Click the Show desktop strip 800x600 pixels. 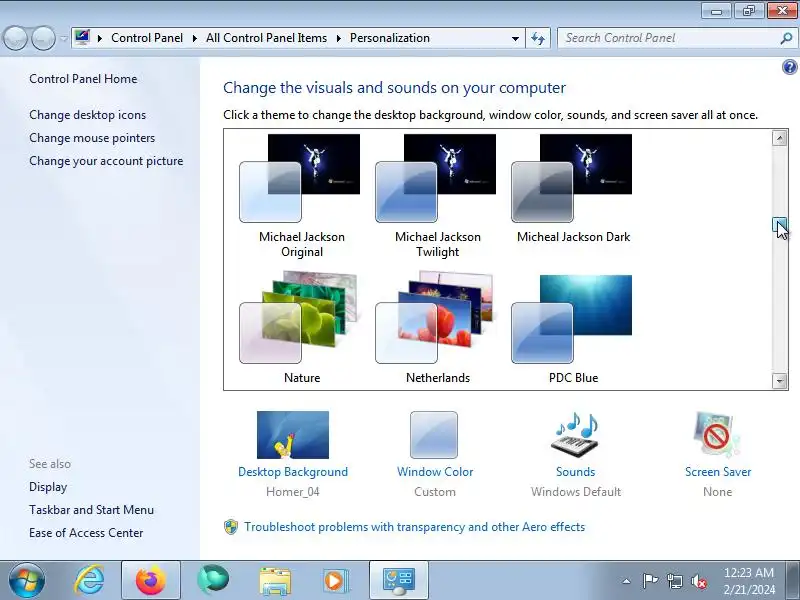coord(794,580)
